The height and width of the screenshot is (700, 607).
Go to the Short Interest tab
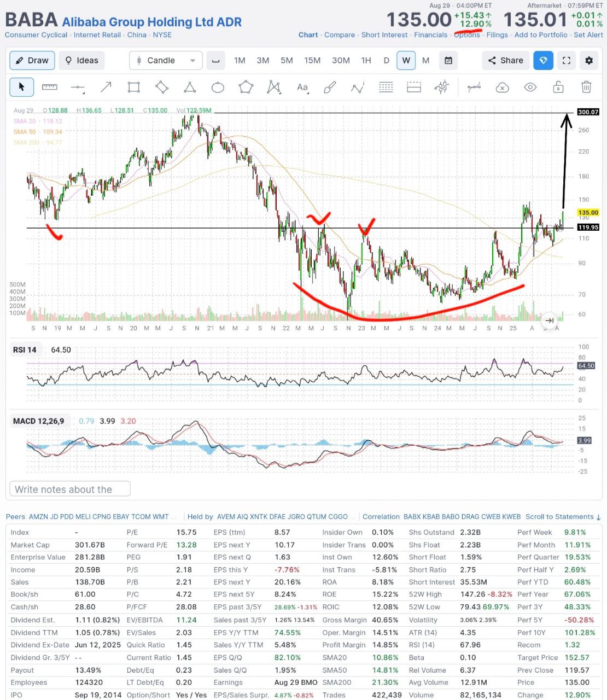coord(384,35)
